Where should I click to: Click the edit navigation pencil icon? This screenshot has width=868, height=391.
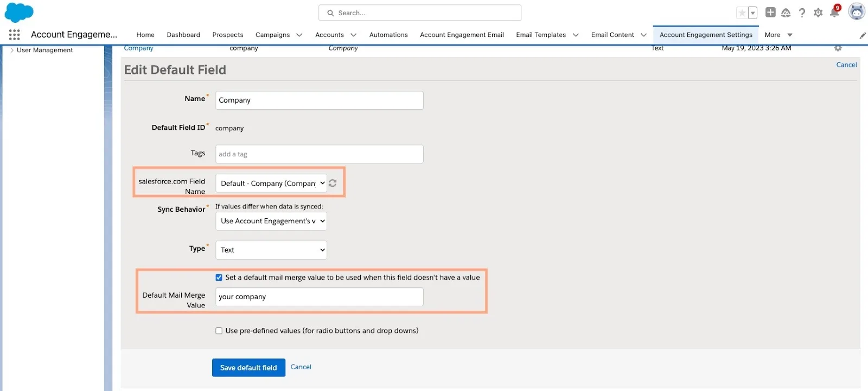click(863, 35)
